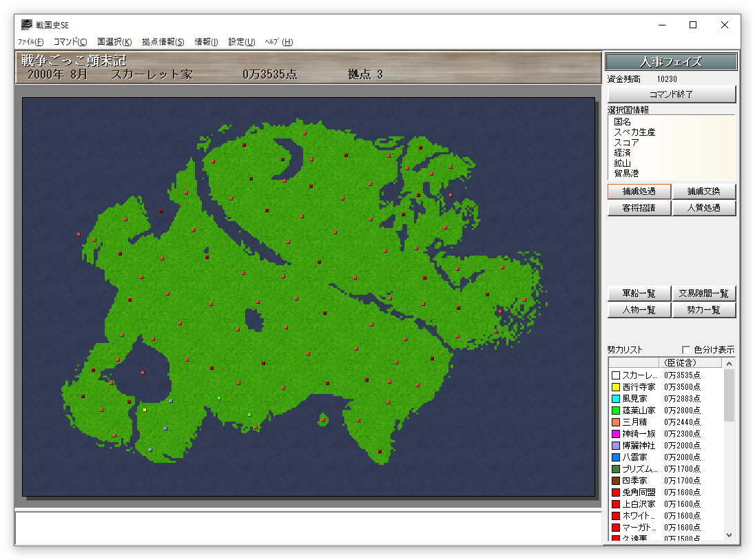Click the 戦国史SE castle icon in title bar
This screenshot has height=560, width=755.
[x=26, y=25]
